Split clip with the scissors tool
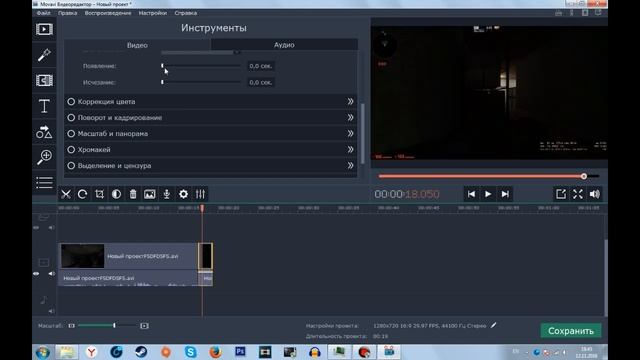Image resolution: width=640 pixels, height=360 pixels. (x=66, y=194)
